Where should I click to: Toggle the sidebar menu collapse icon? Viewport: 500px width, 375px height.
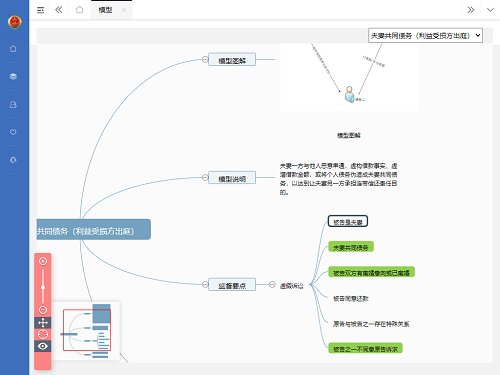pyautogui.click(x=40, y=10)
